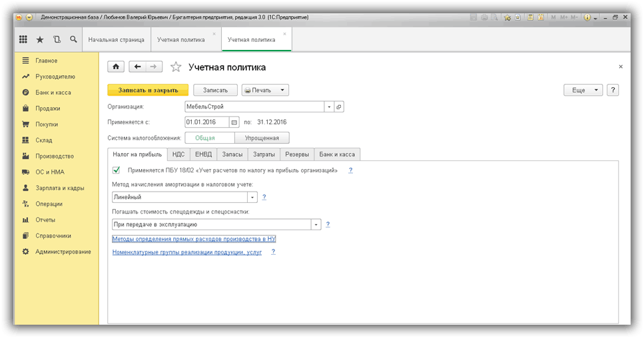Open Номенклатурные группы реализации продукции link
Viewport: 644px width, 338px height.
point(187,252)
